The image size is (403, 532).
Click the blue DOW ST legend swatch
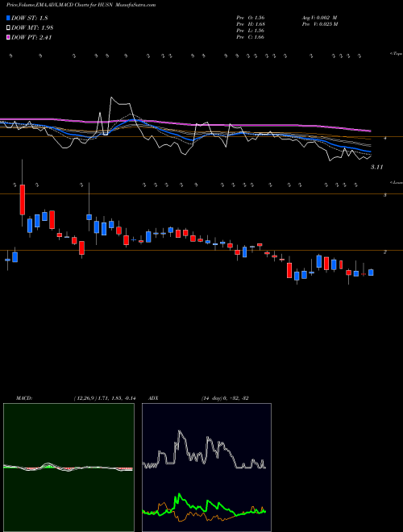[x=8, y=18]
